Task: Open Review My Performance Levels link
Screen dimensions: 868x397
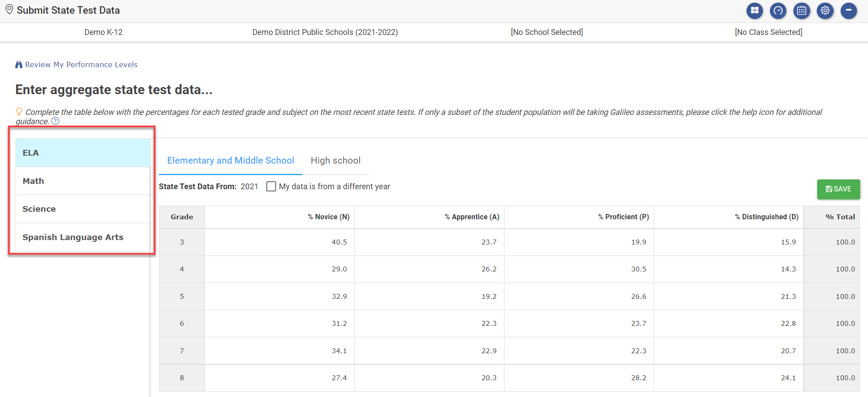Action: [81, 65]
